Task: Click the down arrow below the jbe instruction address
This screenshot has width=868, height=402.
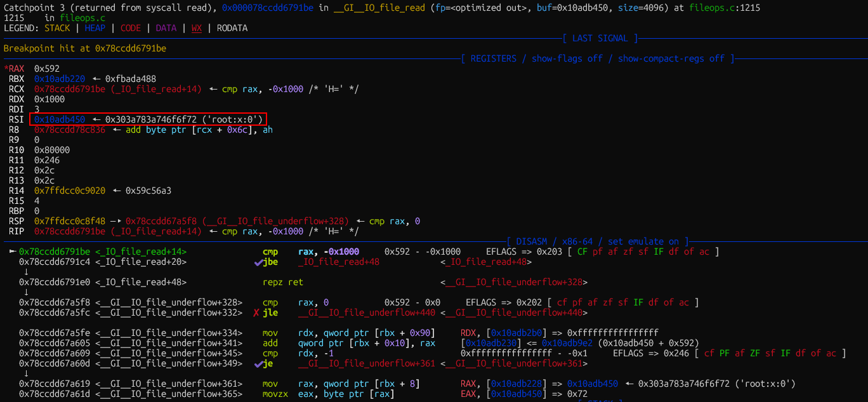Action: (x=26, y=272)
